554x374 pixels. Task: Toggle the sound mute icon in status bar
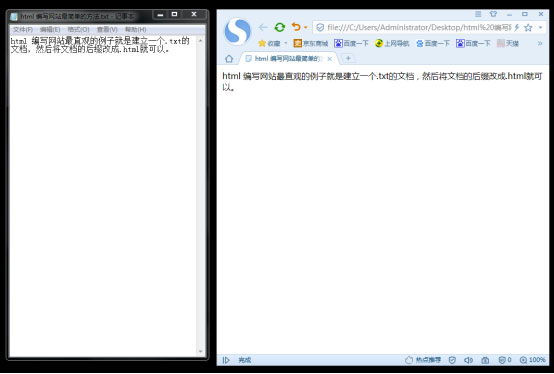coord(468,360)
